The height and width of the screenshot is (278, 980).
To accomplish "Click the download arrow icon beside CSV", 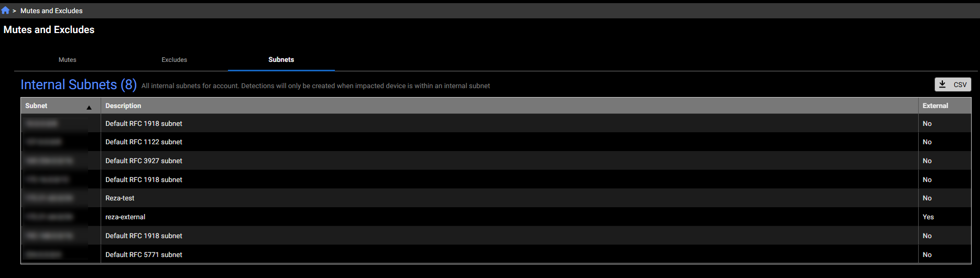I will (942, 84).
